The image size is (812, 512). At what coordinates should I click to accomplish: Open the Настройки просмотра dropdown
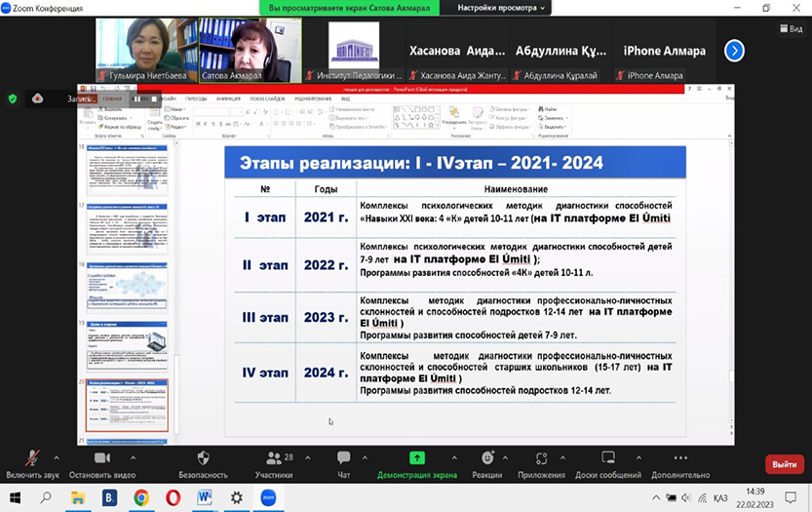tap(505, 8)
